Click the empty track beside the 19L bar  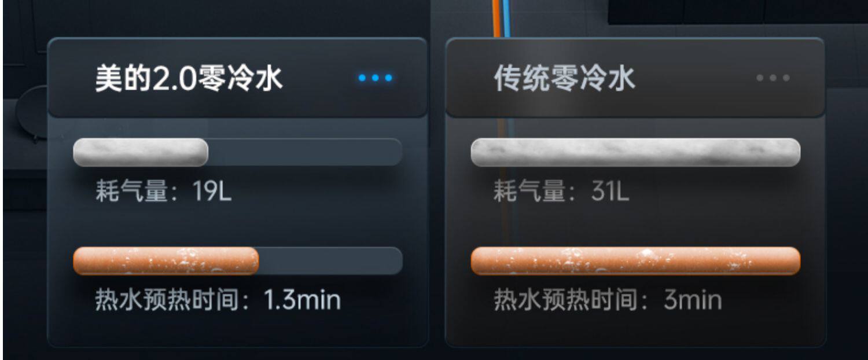(305, 152)
